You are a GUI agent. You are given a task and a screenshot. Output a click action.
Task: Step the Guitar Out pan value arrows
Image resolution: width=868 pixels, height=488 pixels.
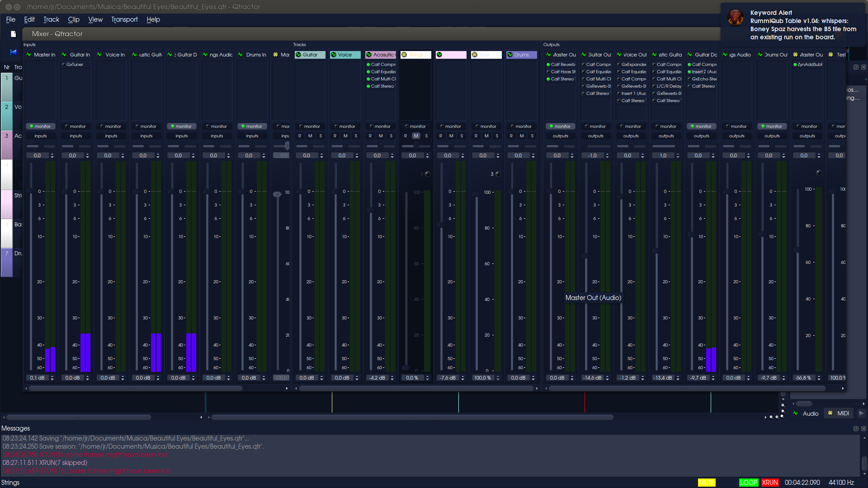pyautogui.click(x=607, y=155)
